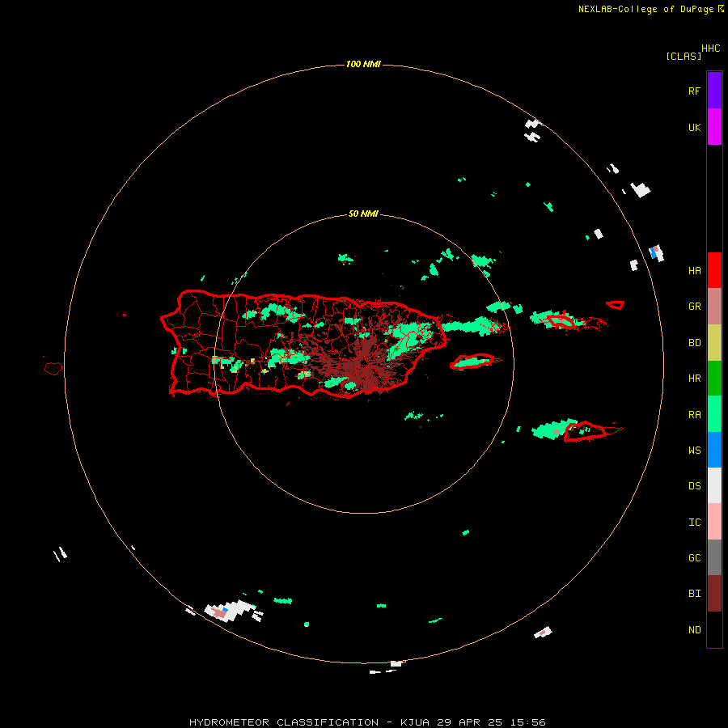This screenshot has width=728, height=728.
Task: Click the [CLAS] units label
Action: point(684,56)
